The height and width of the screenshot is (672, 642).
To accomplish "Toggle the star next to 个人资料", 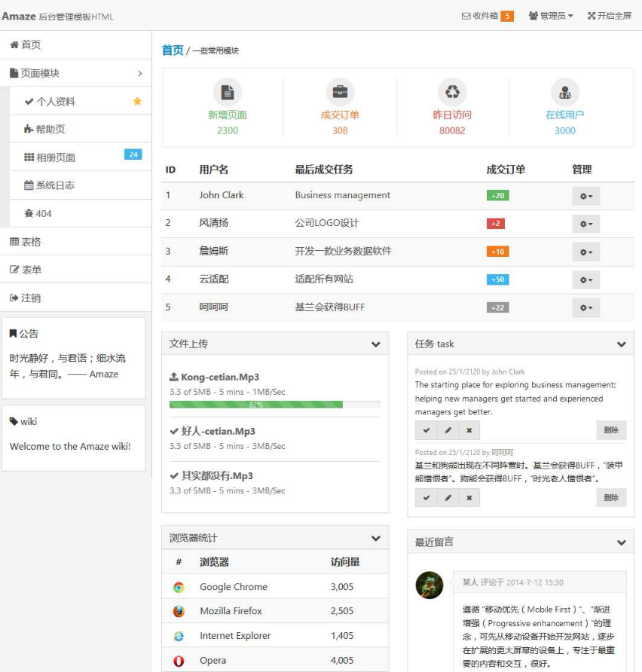I will click(x=136, y=99).
